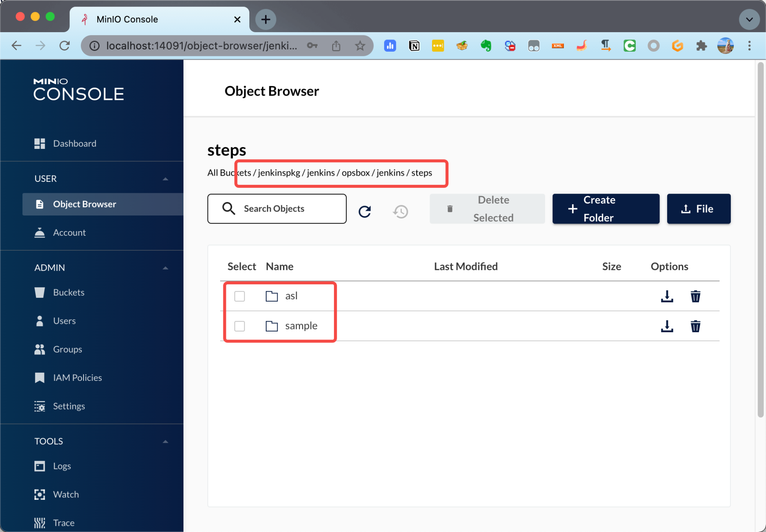Collapse the TOOLS sidebar section
The width and height of the screenshot is (766, 532).
point(165,441)
